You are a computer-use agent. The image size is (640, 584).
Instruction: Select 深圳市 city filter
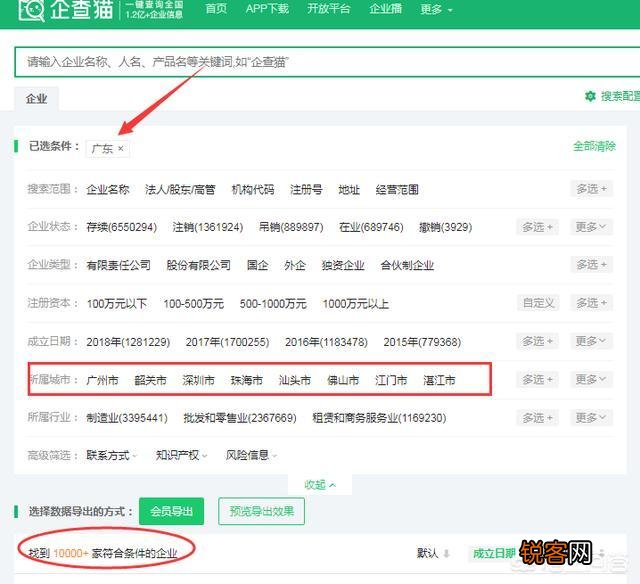tap(198, 380)
